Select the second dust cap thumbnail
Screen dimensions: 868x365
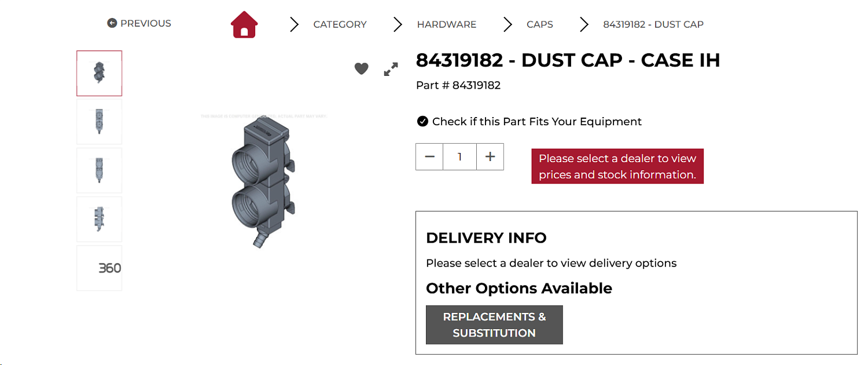100,122
